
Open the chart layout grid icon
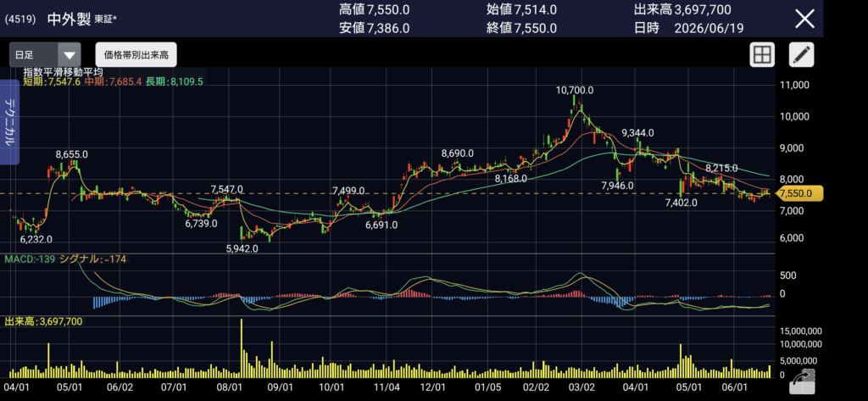coord(762,54)
